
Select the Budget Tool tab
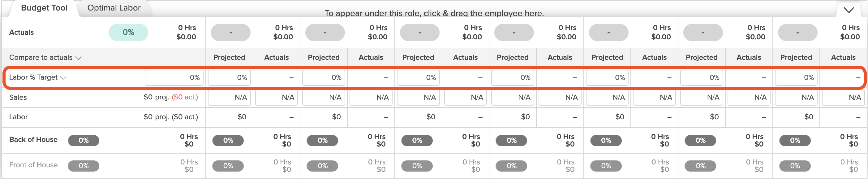pos(44,8)
